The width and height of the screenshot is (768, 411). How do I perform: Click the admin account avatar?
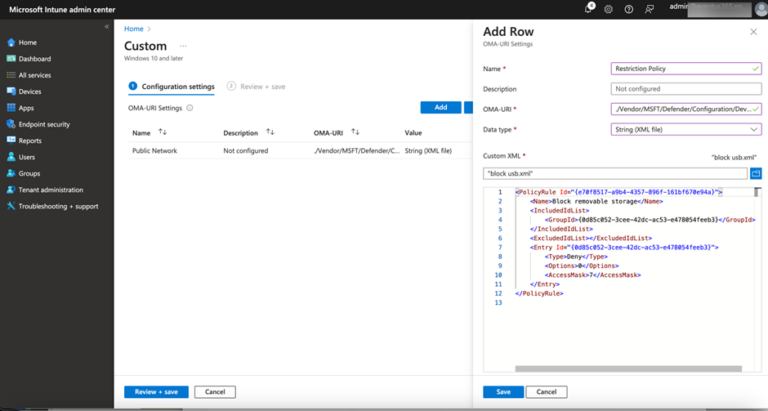click(x=759, y=8)
